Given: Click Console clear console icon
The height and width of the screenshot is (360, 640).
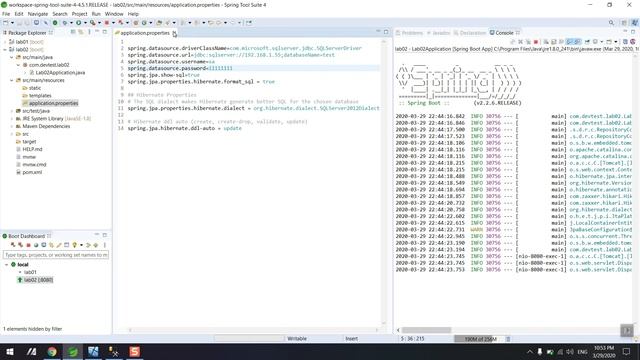Looking at the screenshot, I should point(546,42).
